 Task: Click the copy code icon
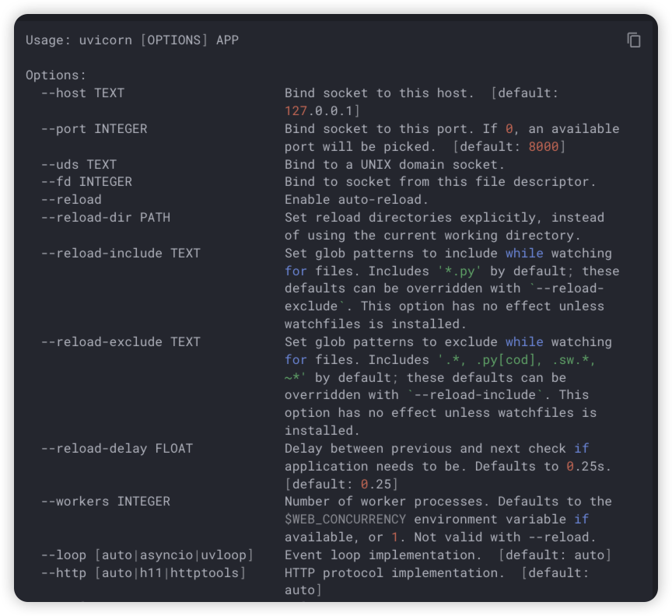pos(634,40)
